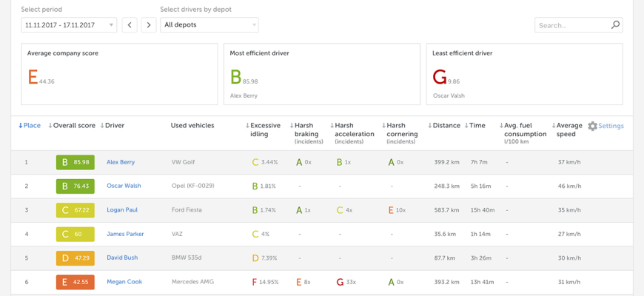Open the Settings gear icon
644x296 pixels.
(x=592, y=127)
